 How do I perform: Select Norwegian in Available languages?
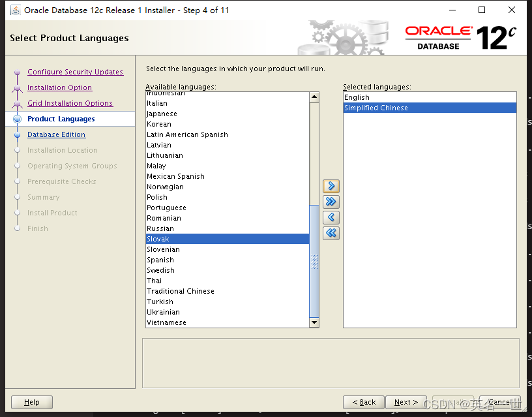228,187
